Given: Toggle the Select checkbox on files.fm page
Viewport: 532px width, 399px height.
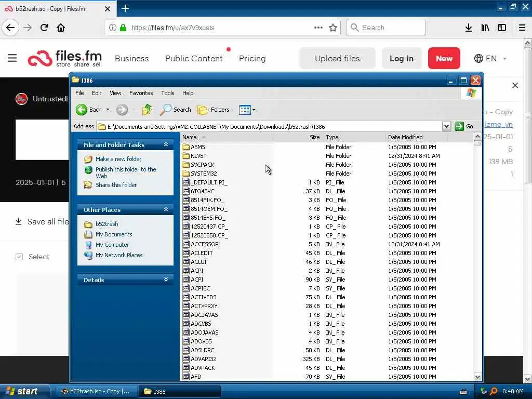Looking at the screenshot, I should pos(19,257).
